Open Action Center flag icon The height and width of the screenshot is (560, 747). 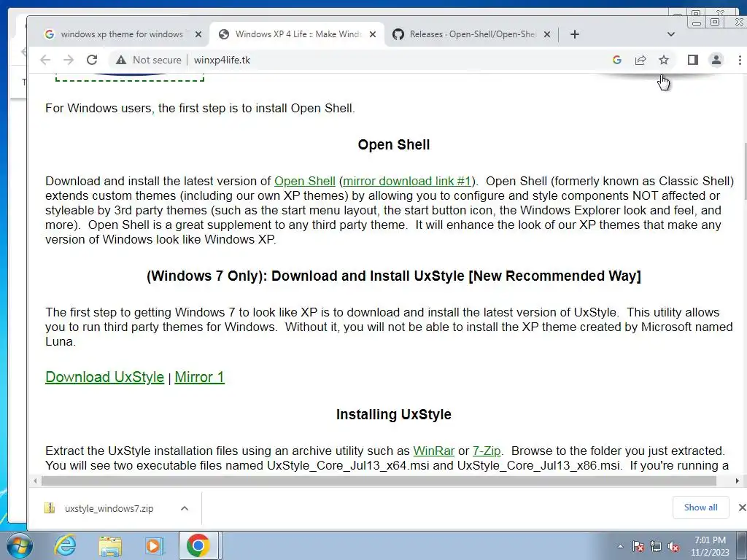coord(638,547)
